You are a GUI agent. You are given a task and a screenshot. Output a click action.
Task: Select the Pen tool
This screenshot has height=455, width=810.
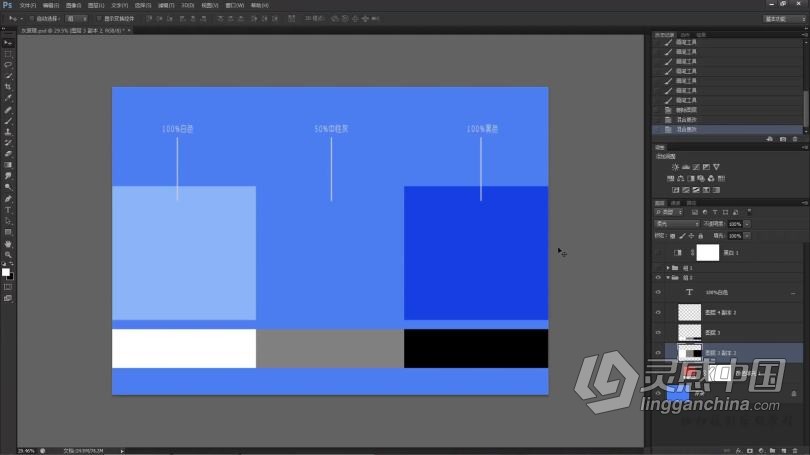pos(8,198)
